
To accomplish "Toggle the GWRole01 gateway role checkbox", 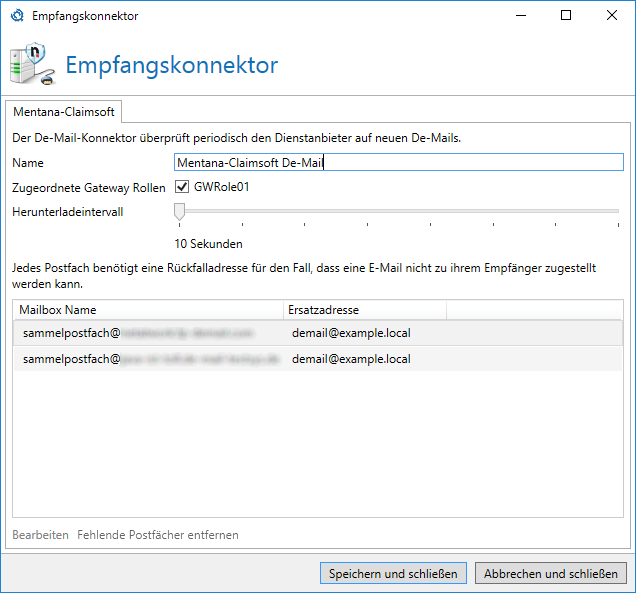I will (182, 187).
